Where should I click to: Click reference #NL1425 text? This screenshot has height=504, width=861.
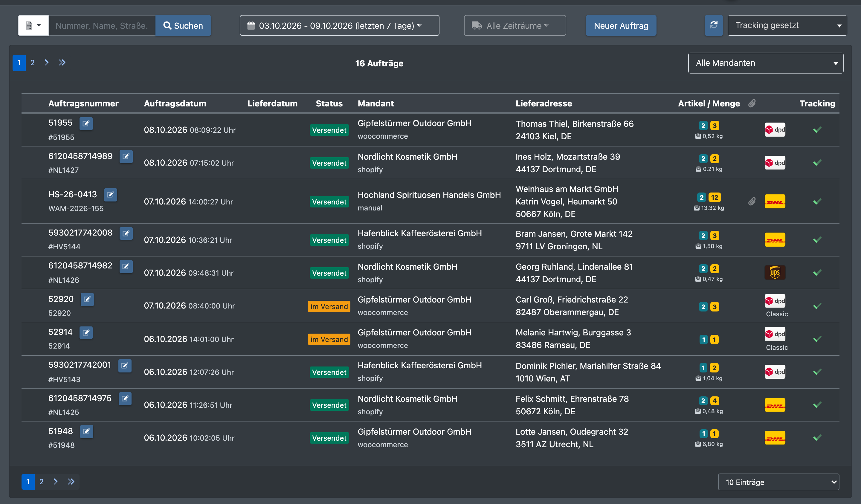(x=64, y=412)
